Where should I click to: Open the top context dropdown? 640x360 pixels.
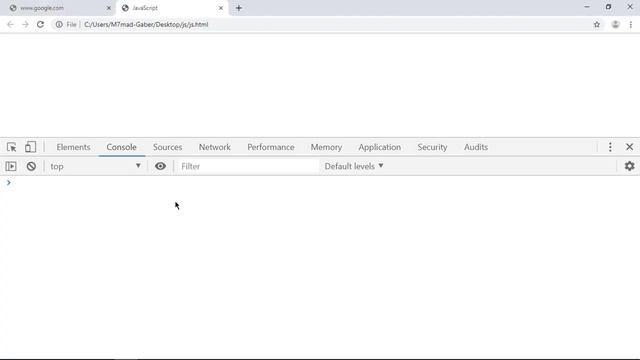point(95,166)
